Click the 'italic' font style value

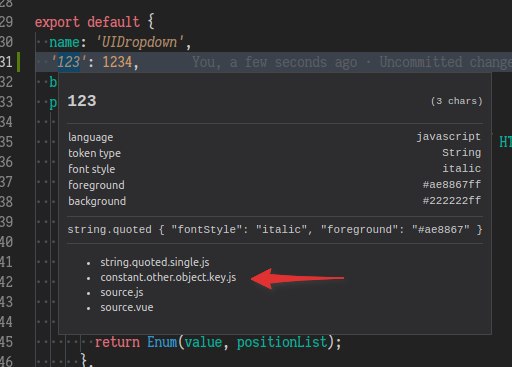tap(461, 168)
